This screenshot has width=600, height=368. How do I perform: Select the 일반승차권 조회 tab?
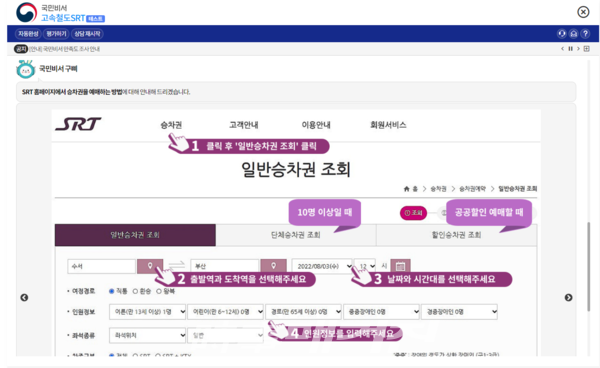[x=135, y=235]
